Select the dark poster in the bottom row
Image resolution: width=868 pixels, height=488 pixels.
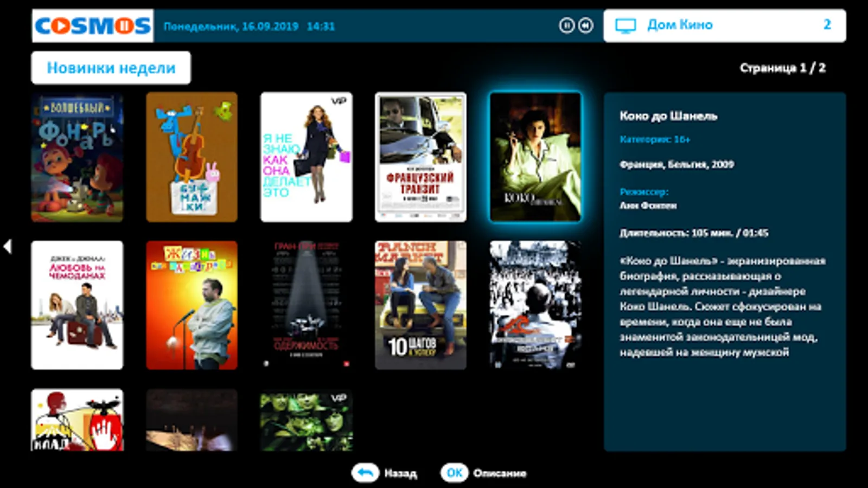pos(192,420)
